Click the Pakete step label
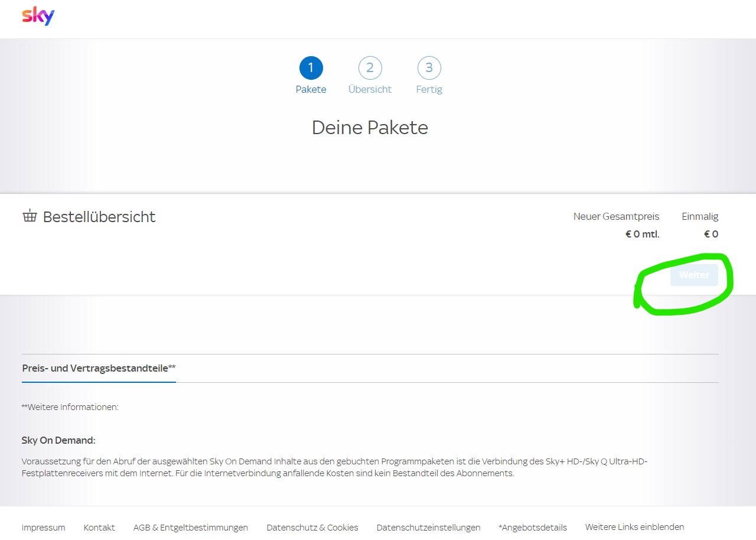This screenshot has height=540, width=756. (311, 90)
